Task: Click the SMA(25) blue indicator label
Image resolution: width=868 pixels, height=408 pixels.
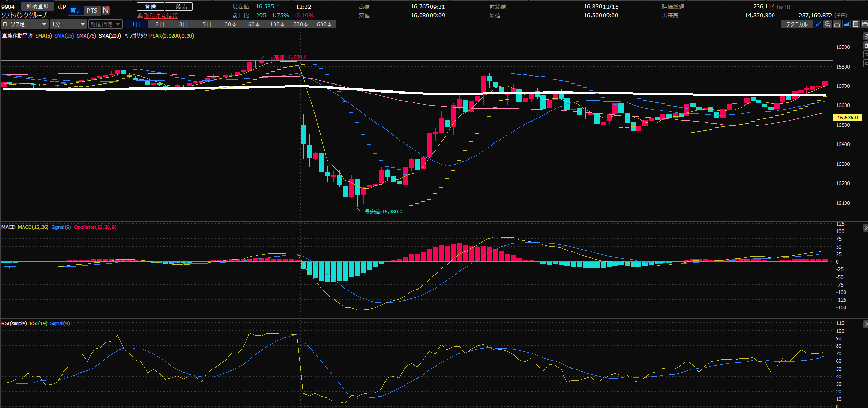Action: click(64, 36)
